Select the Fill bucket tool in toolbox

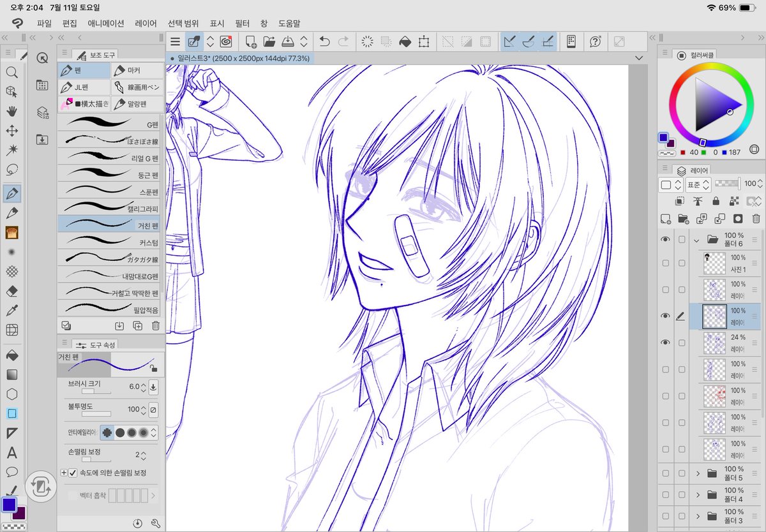coord(11,355)
